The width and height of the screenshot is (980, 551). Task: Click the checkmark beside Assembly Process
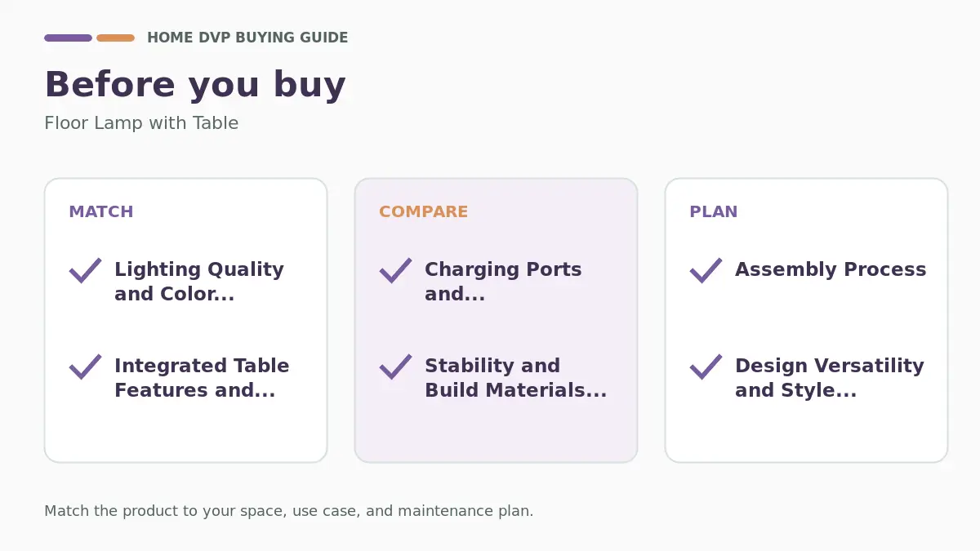pyautogui.click(x=706, y=270)
